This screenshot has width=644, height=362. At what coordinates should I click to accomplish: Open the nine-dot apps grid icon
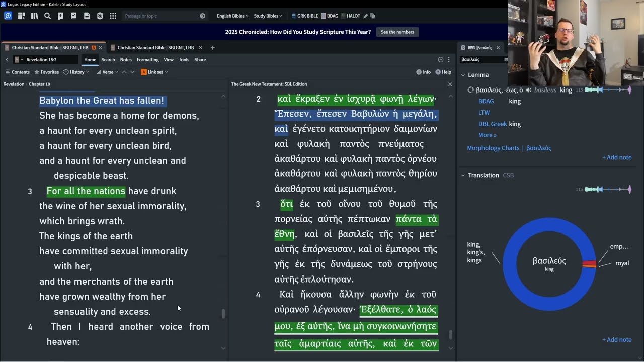click(x=113, y=16)
